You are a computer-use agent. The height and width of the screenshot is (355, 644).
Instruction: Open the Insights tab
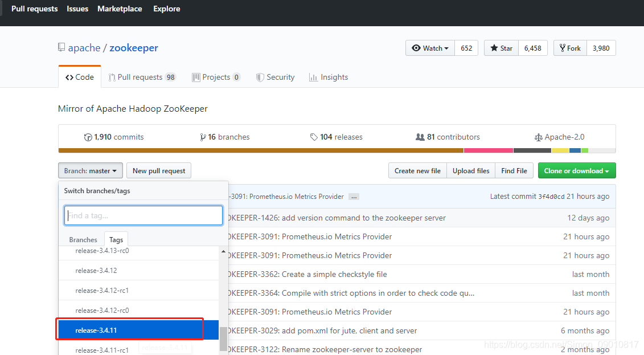(x=329, y=77)
